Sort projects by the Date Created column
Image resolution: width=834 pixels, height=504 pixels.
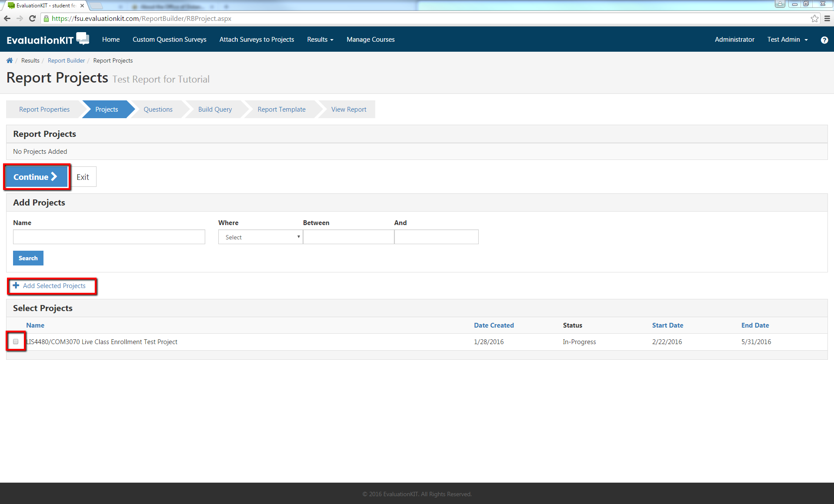pyautogui.click(x=494, y=325)
